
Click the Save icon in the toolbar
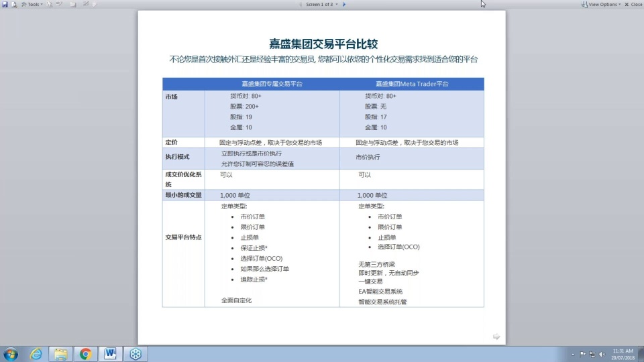5,4
